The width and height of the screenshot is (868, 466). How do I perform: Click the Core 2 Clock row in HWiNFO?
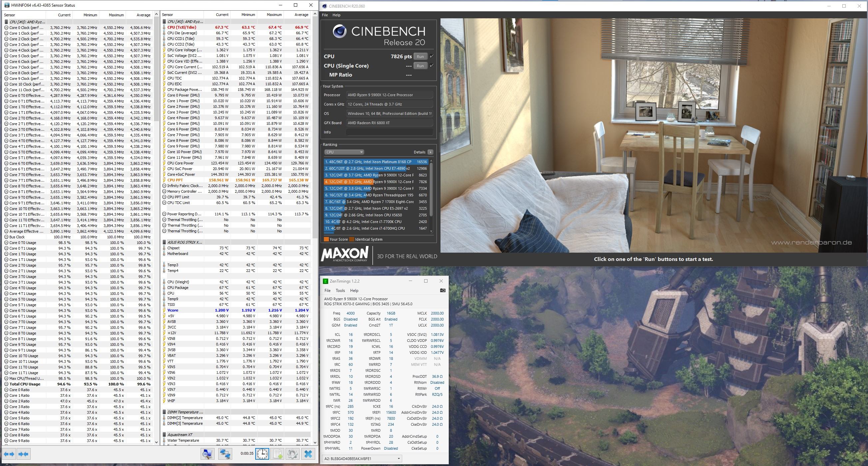[78, 39]
